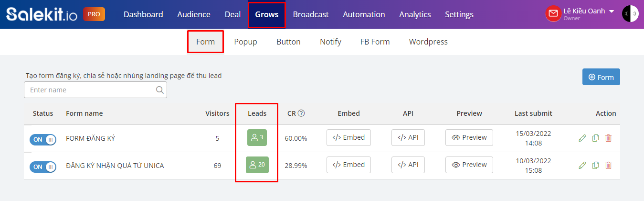Screen dimensions: 644x201
Task: Click the CR help question mark icon
Action: click(301, 113)
